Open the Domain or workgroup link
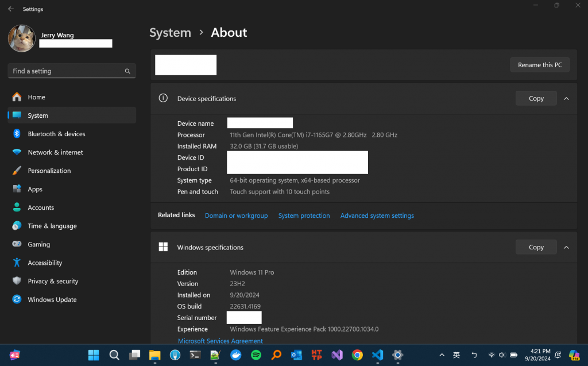This screenshot has width=588, height=366. tap(236, 215)
